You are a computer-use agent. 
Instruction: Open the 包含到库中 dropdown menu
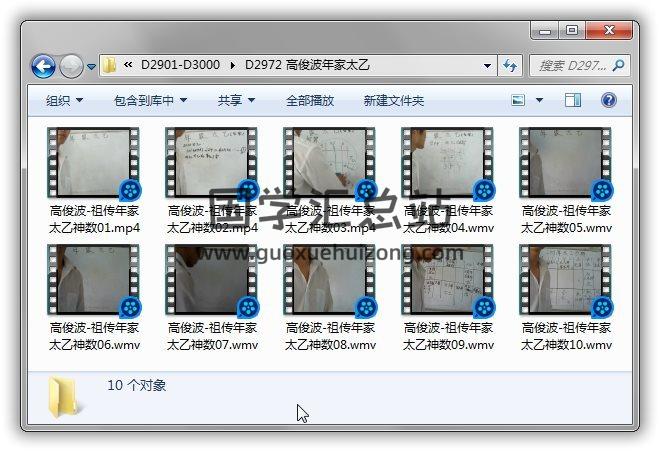point(150,100)
